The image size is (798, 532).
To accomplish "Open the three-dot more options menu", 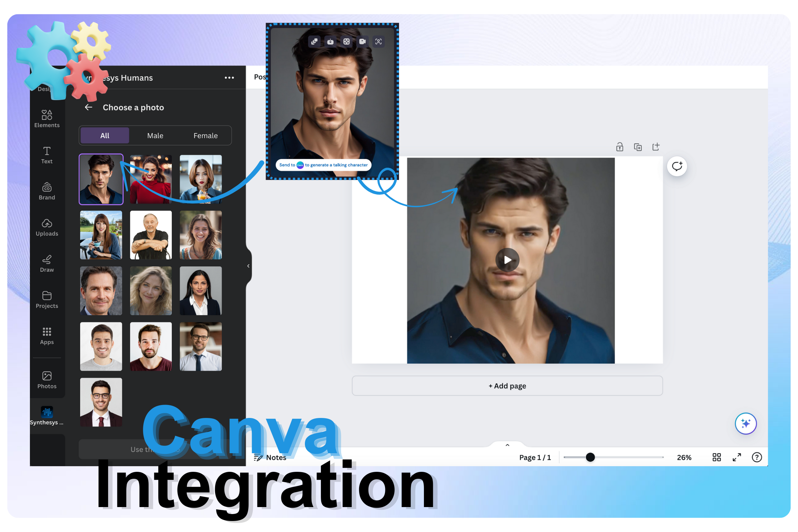I will 229,78.
